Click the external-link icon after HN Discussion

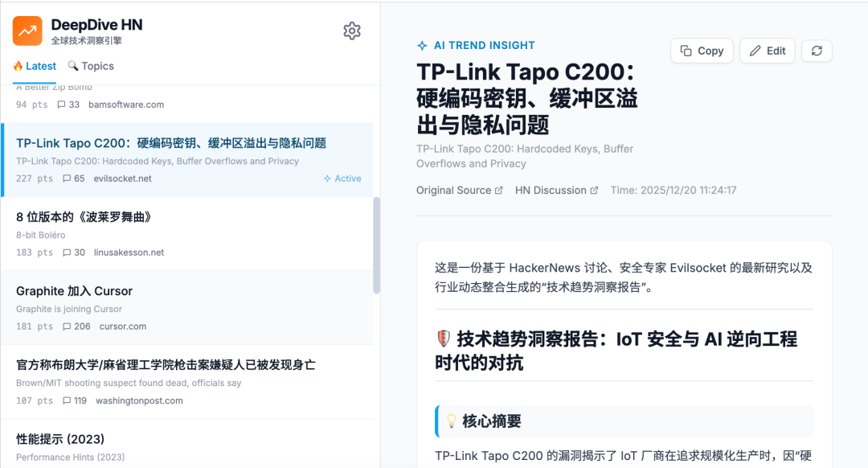(594, 191)
